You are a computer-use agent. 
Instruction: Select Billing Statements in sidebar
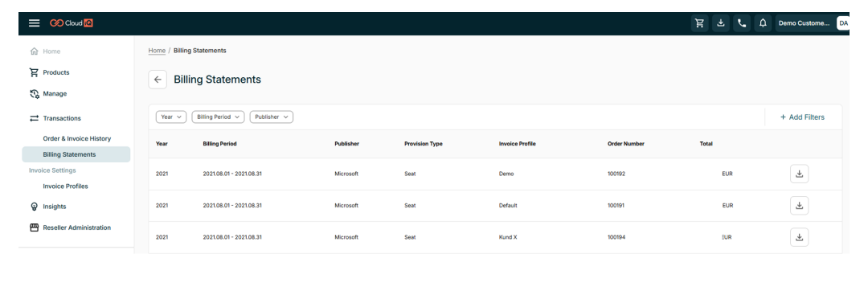(x=76, y=154)
